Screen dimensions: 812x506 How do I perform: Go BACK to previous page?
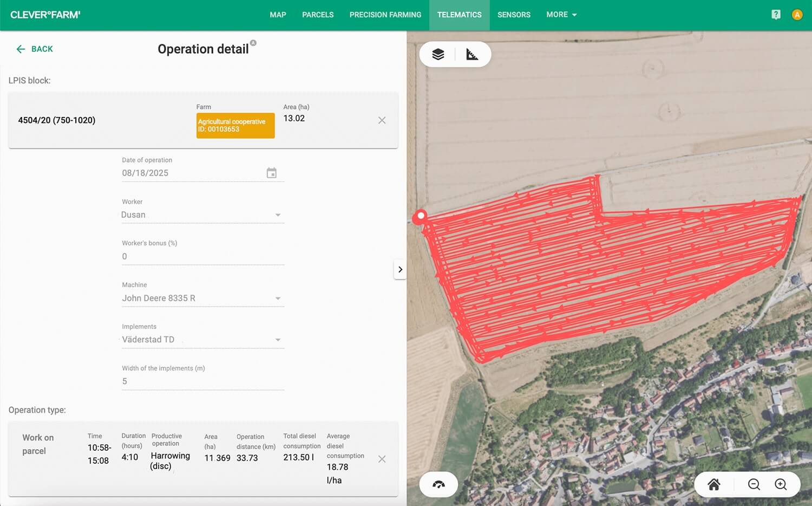pos(35,49)
